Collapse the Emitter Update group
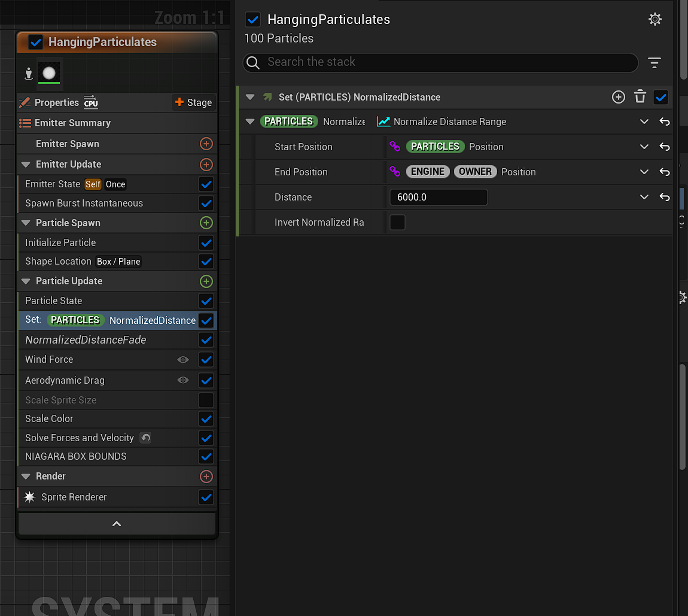The width and height of the screenshot is (688, 616). click(26, 165)
